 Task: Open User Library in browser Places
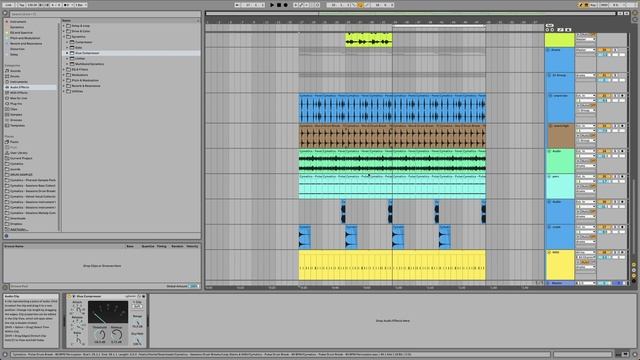point(19,153)
